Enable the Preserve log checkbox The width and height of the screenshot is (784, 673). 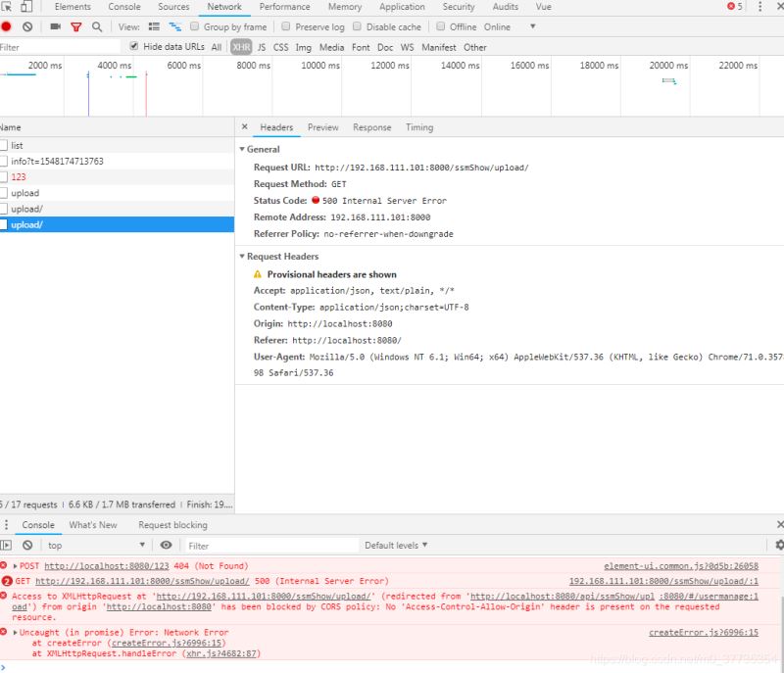click(x=286, y=26)
